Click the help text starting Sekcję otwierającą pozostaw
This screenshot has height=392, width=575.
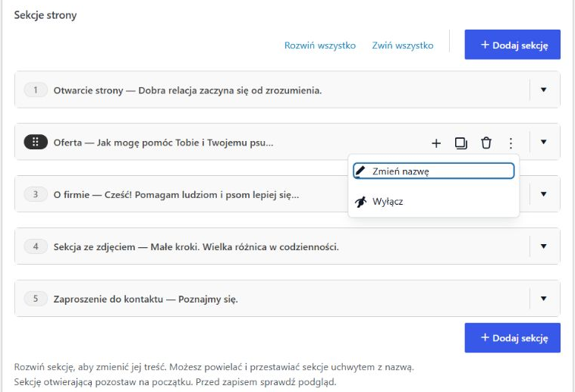tap(175, 382)
